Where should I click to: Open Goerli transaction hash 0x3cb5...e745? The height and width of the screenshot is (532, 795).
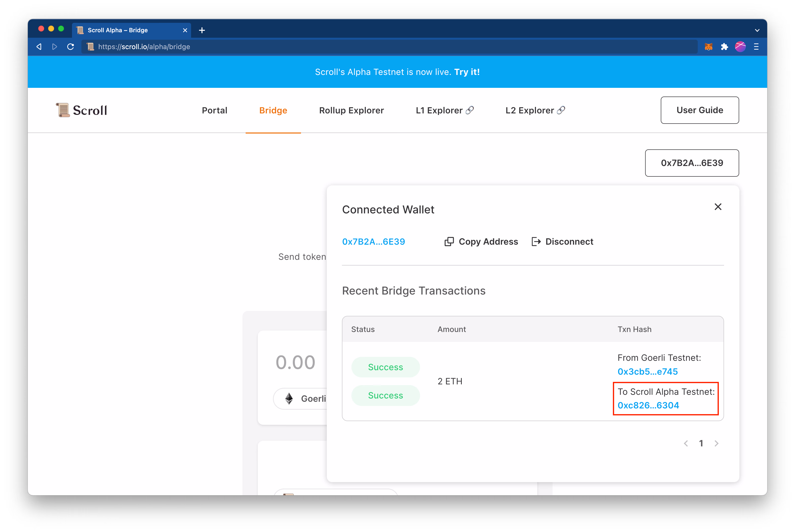(x=647, y=371)
